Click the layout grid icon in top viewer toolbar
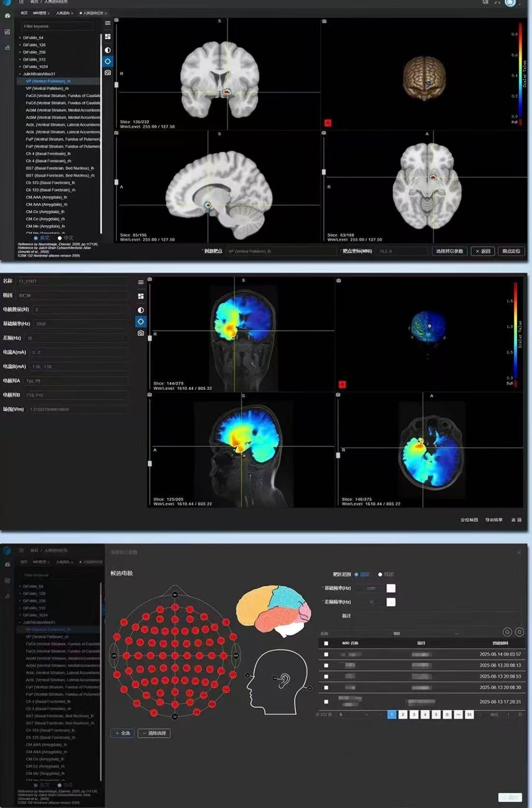 (x=108, y=37)
